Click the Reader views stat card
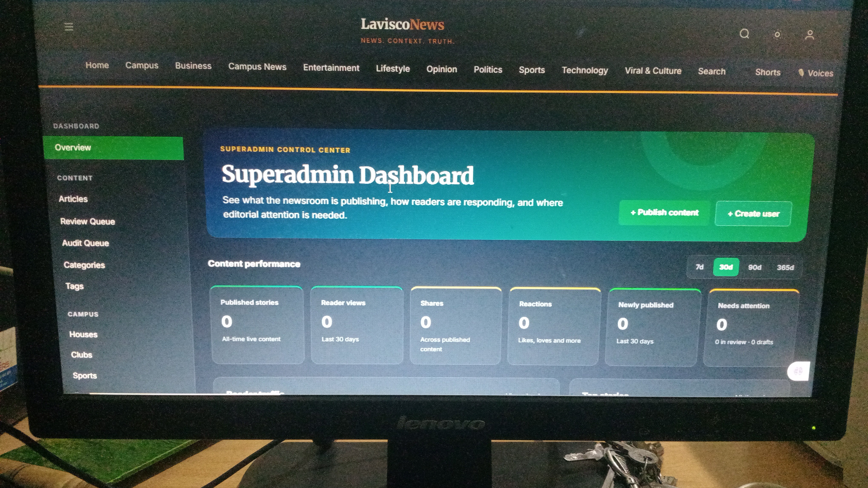 click(x=357, y=325)
